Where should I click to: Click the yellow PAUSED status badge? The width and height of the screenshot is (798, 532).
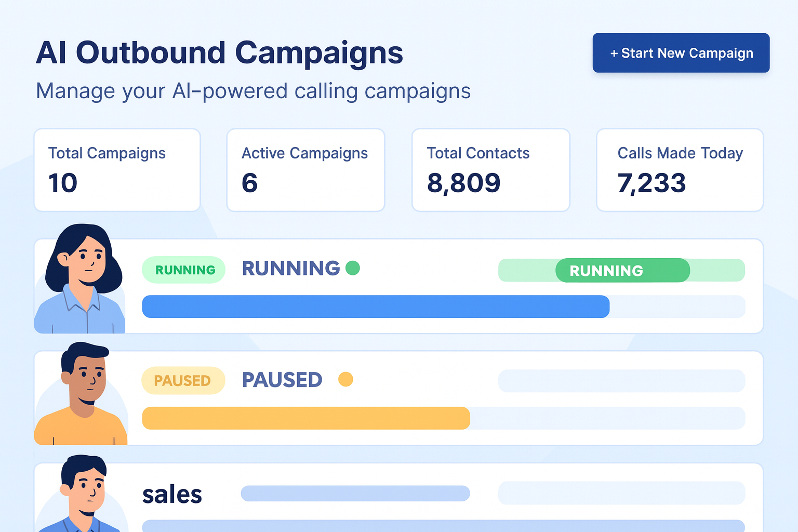[183, 380]
